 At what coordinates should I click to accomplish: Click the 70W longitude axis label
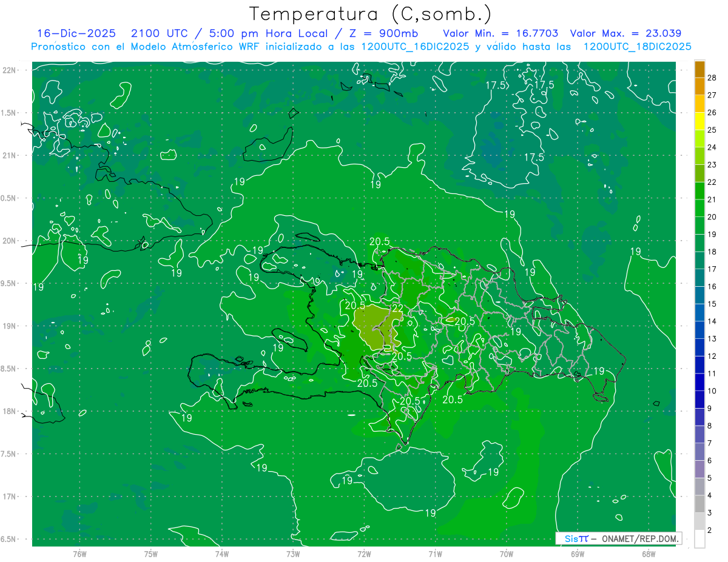(x=507, y=554)
